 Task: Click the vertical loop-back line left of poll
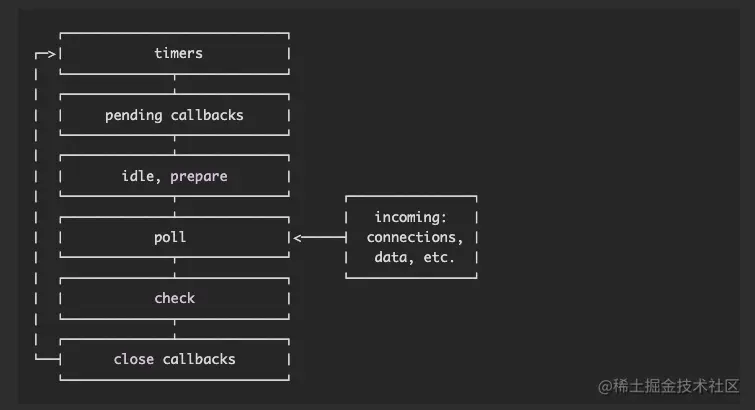38,237
